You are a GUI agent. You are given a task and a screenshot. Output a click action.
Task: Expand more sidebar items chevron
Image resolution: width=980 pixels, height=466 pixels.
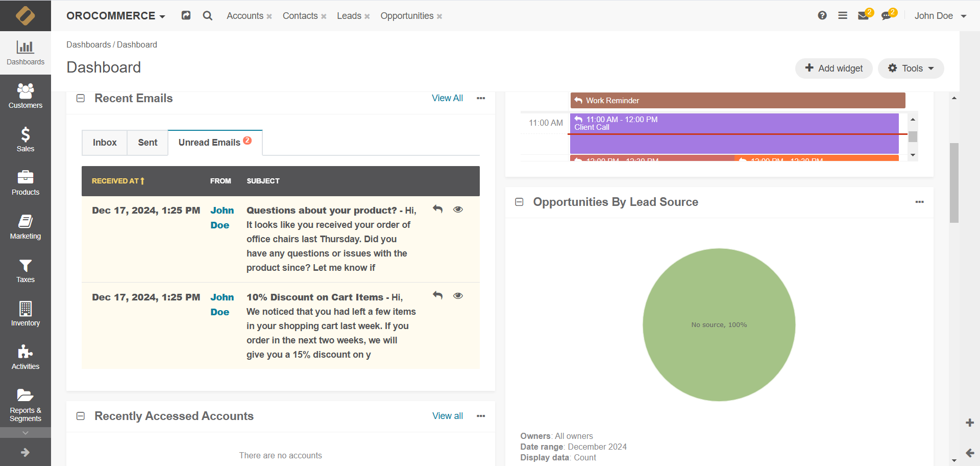(x=26, y=433)
